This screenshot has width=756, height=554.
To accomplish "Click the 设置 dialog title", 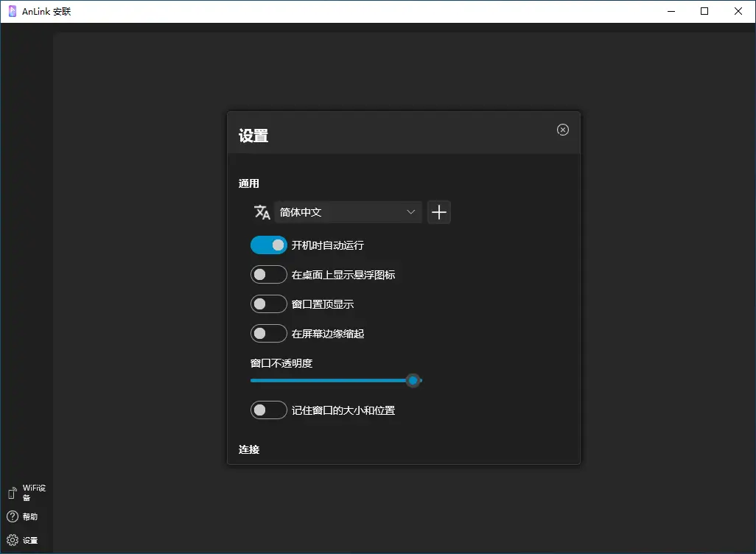I will point(253,136).
